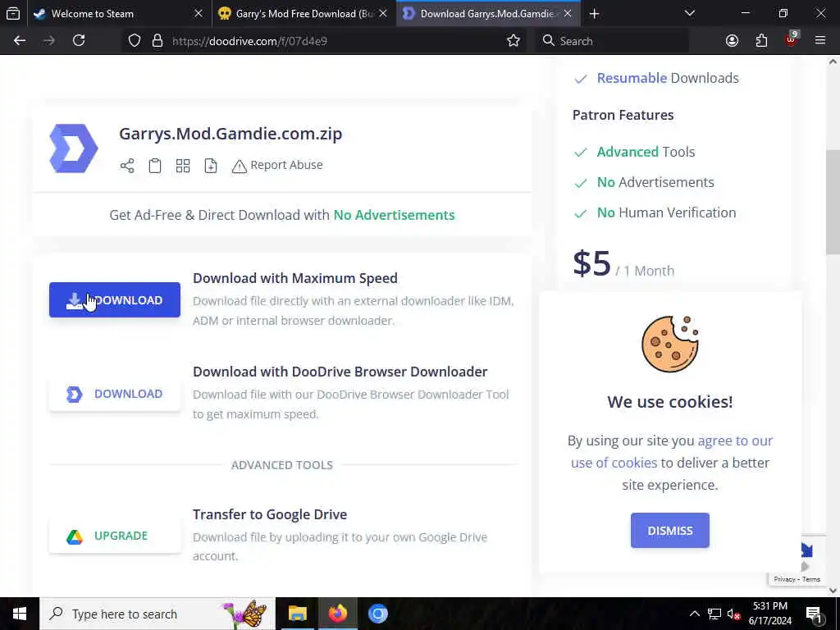Viewport: 840px width, 630px height.
Task: Click the scrollbar up arrow
Action: [x=833, y=62]
